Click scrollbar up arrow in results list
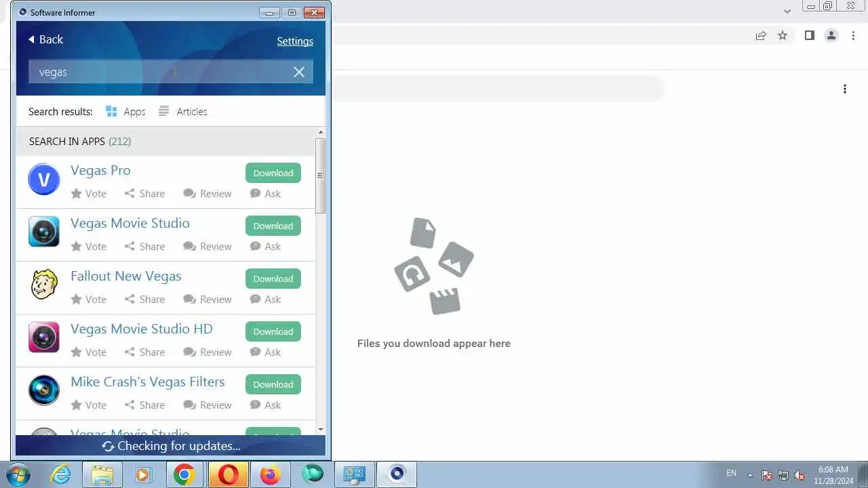This screenshot has width=868, height=488. (x=321, y=133)
